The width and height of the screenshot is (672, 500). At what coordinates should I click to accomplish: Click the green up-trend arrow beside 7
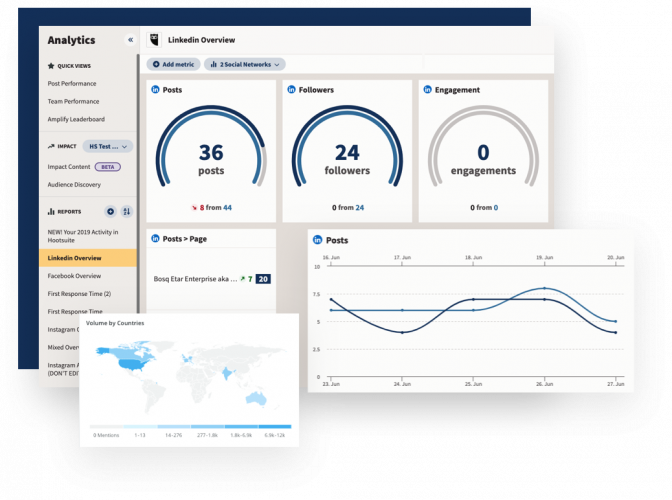[x=243, y=279]
